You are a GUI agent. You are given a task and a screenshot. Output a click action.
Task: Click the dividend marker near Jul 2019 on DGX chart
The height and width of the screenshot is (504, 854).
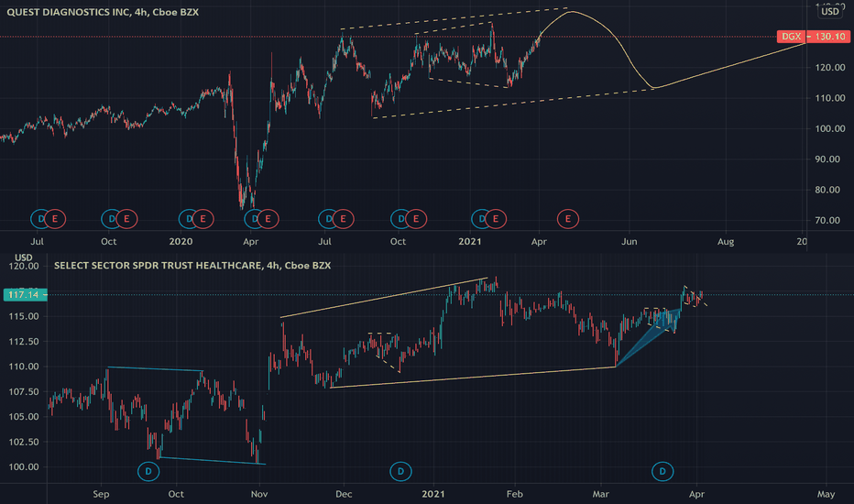[40, 219]
